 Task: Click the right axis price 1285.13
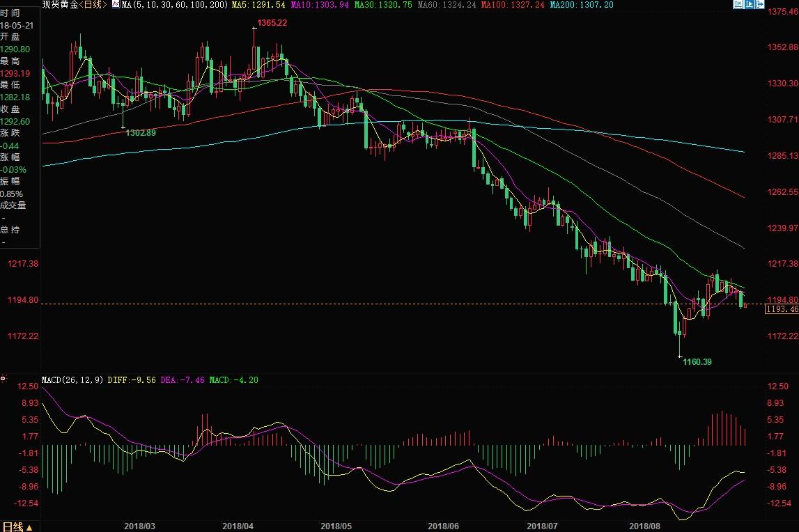783,156
